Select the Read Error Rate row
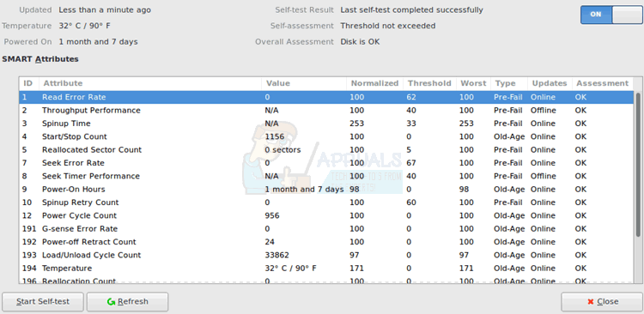 point(326,97)
